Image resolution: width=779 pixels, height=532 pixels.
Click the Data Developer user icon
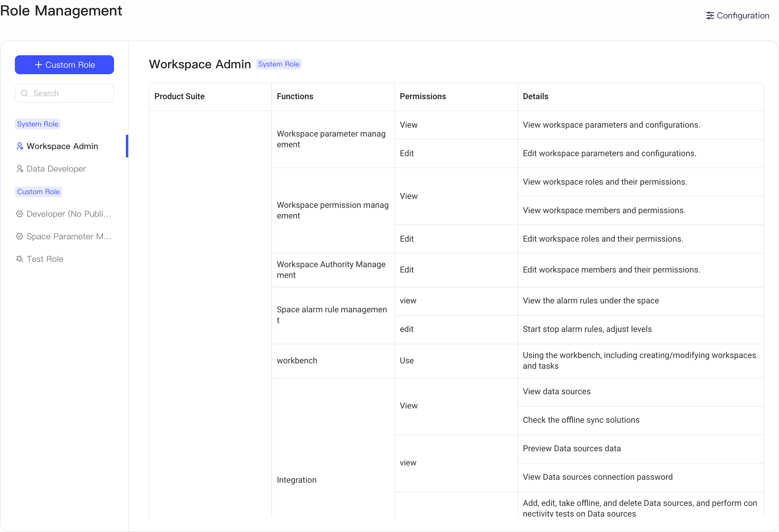(x=20, y=169)
